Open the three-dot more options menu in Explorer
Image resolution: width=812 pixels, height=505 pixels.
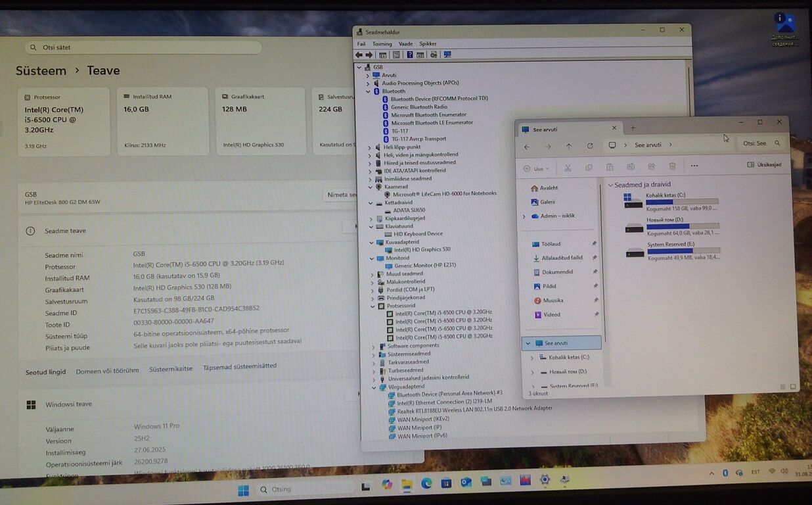[x=694, y=166]
